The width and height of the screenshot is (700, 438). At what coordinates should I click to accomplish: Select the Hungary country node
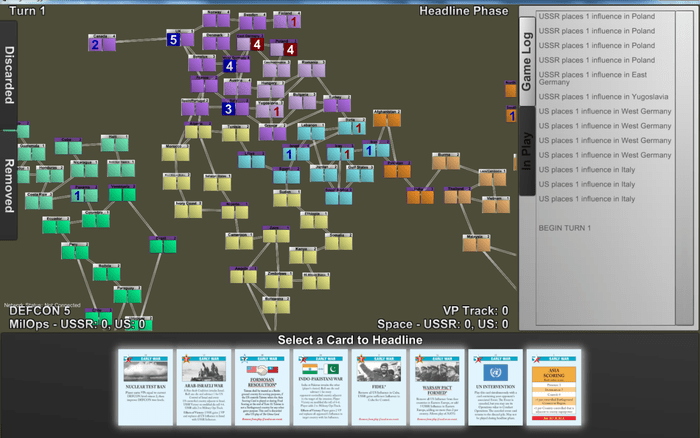pos(271,89)
